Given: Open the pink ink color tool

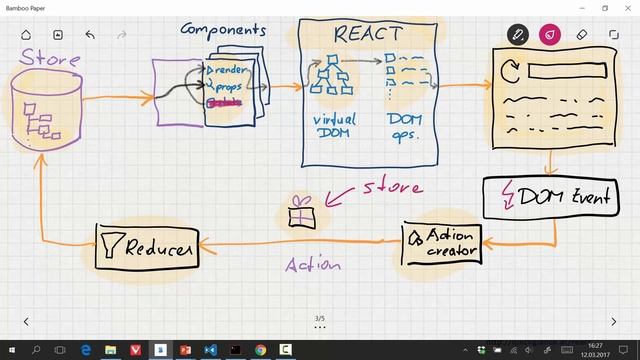Looking at the screenshot, I should coord(550,34).
